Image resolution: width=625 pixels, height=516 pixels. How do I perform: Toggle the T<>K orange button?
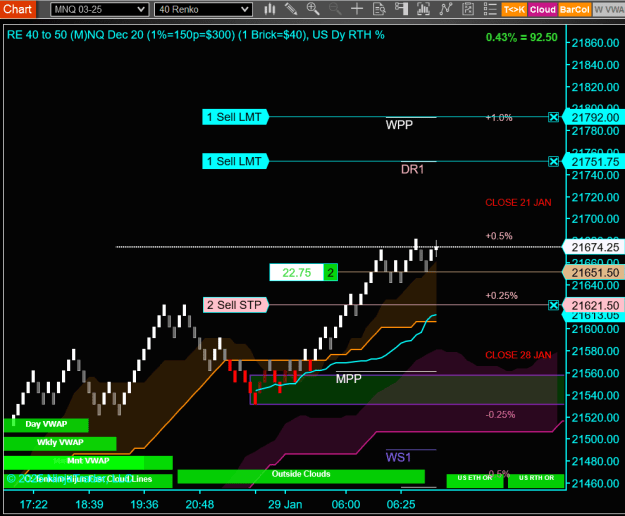(x=514, y=10)
